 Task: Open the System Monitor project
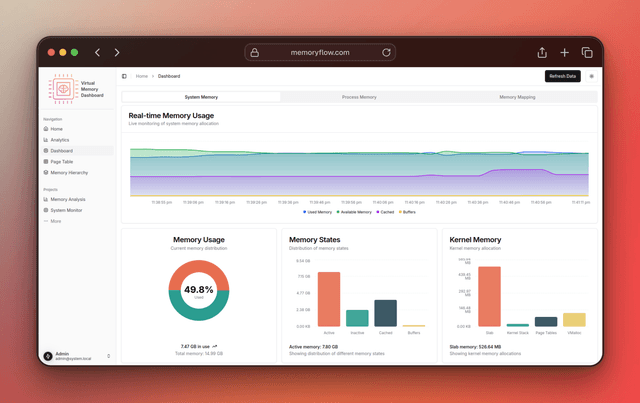pos(66,210)
